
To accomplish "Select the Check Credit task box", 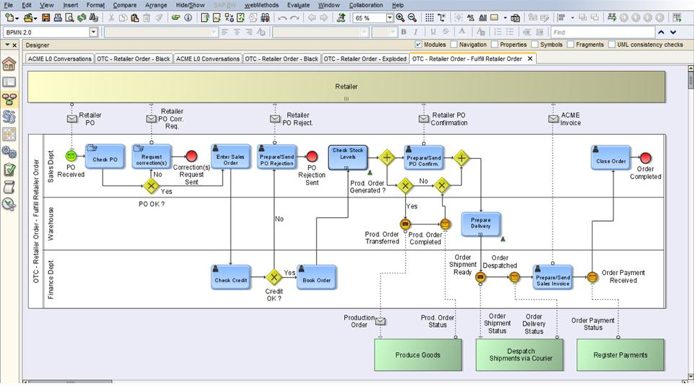I will pos(231,277).
